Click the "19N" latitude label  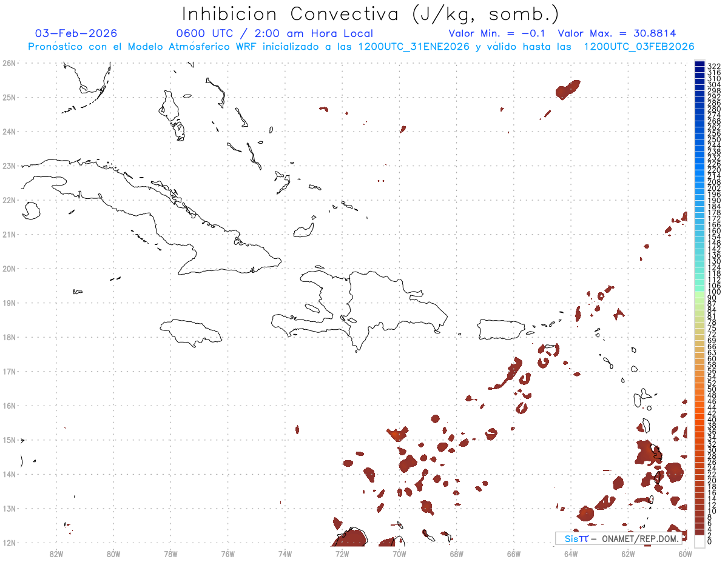pos(8,303)
